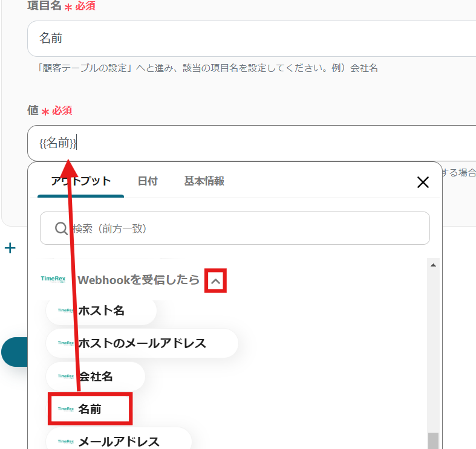Click the scrollbar up arrow in output list
Screen dimensions: 476x449
[x=433, y=265]
